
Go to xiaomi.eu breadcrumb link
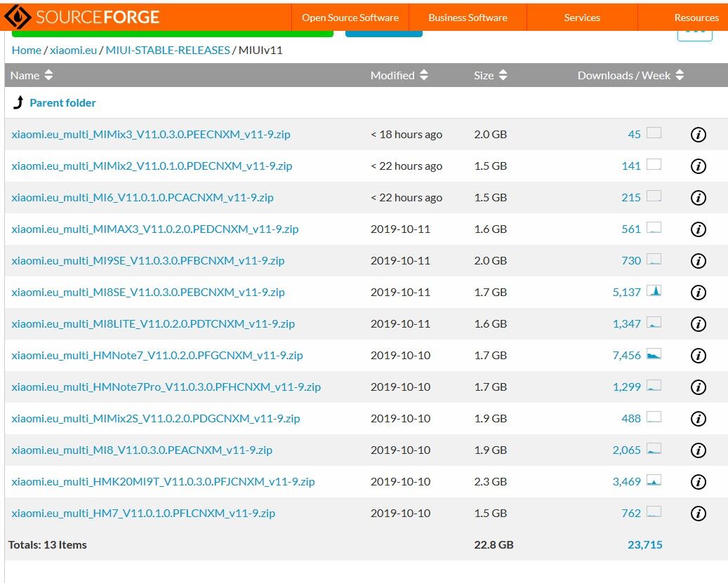point(73,50)
